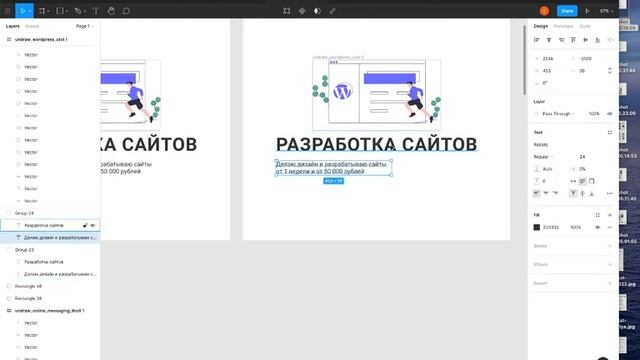
Task: Set text vertical align to bottom
Action: point(592,193)
